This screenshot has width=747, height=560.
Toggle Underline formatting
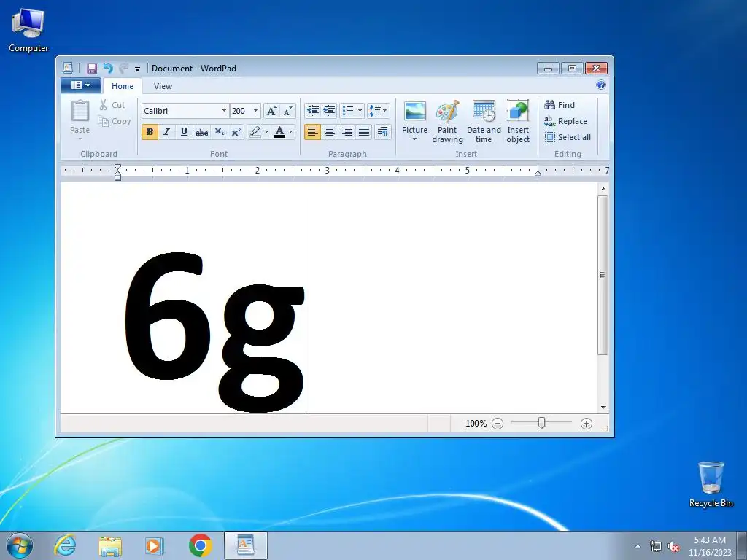(184, 132)
